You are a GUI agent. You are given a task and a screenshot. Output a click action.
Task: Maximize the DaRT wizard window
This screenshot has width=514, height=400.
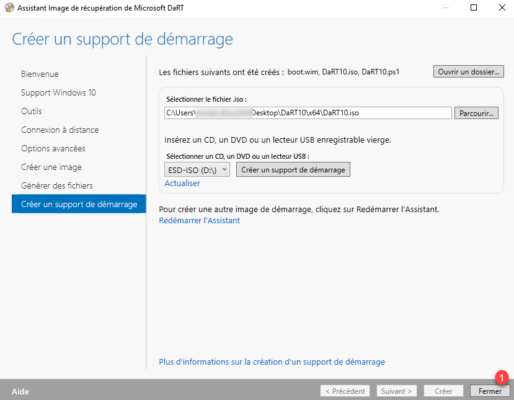click(473, 7)
